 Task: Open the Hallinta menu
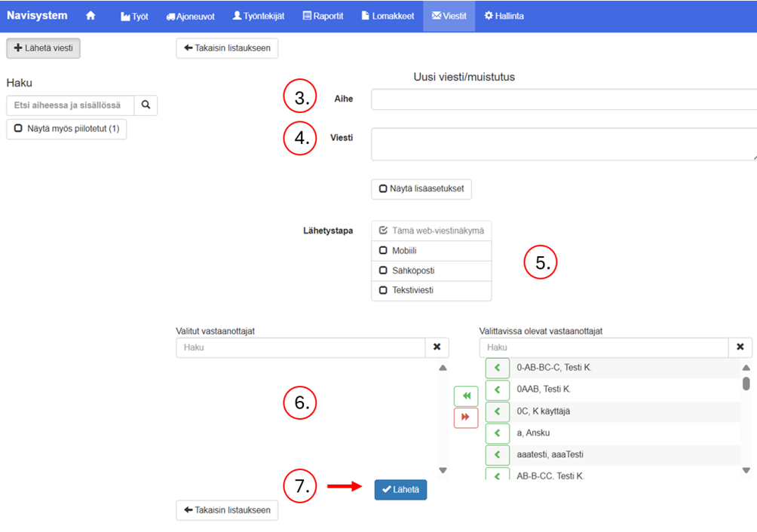[504, 16]
